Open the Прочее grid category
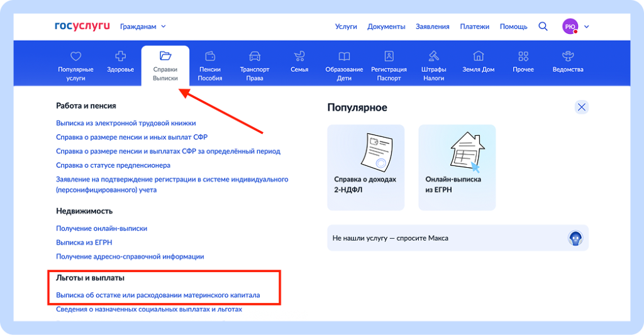This screenshot has width=644, height=335. coord(523,62)
